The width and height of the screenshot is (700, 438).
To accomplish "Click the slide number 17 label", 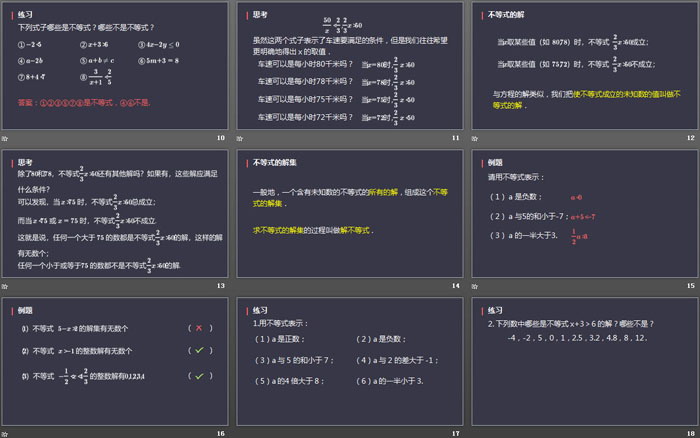I will coord(455,433).
